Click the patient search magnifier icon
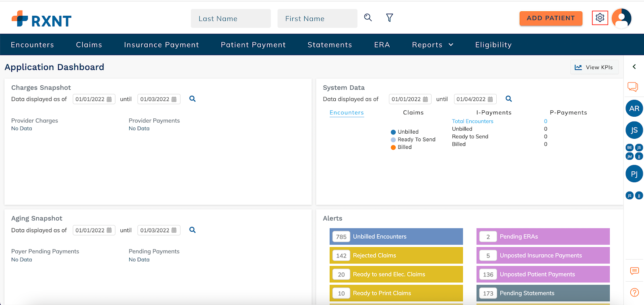 368,18
